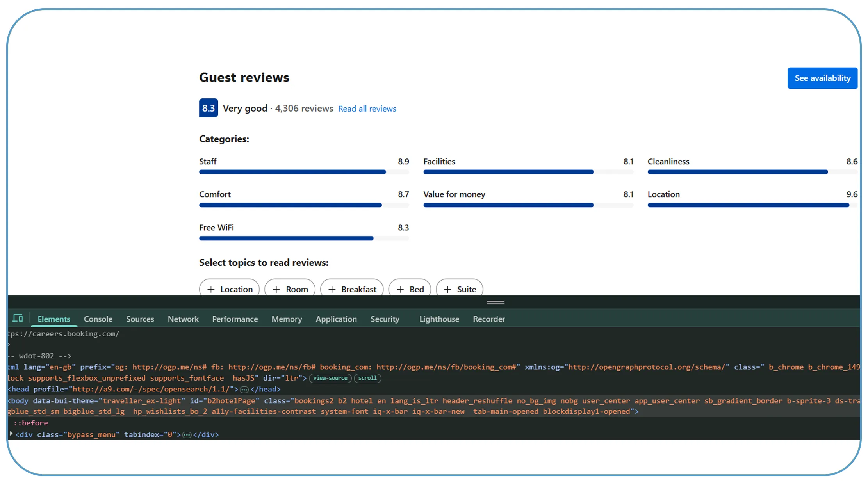
Task: Click the 8.3 review score badge
Action: [x=209, y=108]
